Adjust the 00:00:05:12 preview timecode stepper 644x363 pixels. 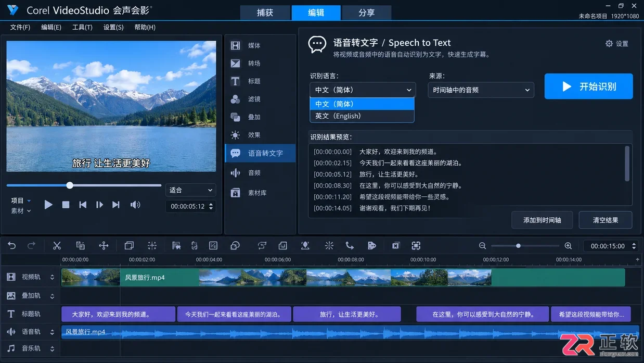pos(211,206)
